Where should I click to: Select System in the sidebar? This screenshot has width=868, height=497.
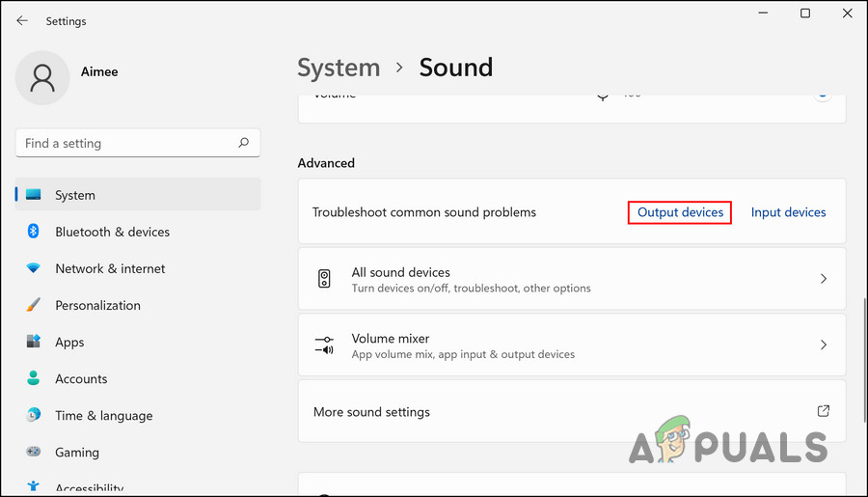(75, 195)
